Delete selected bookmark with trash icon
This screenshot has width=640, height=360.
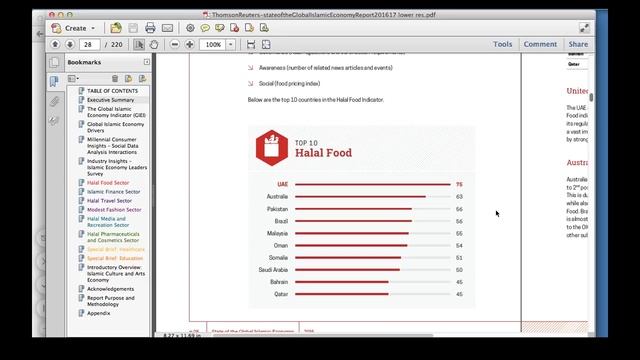coord(115,79)
